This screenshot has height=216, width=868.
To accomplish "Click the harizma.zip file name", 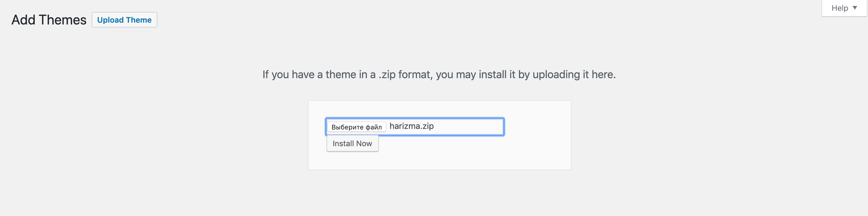I will [x=411, y=126].
